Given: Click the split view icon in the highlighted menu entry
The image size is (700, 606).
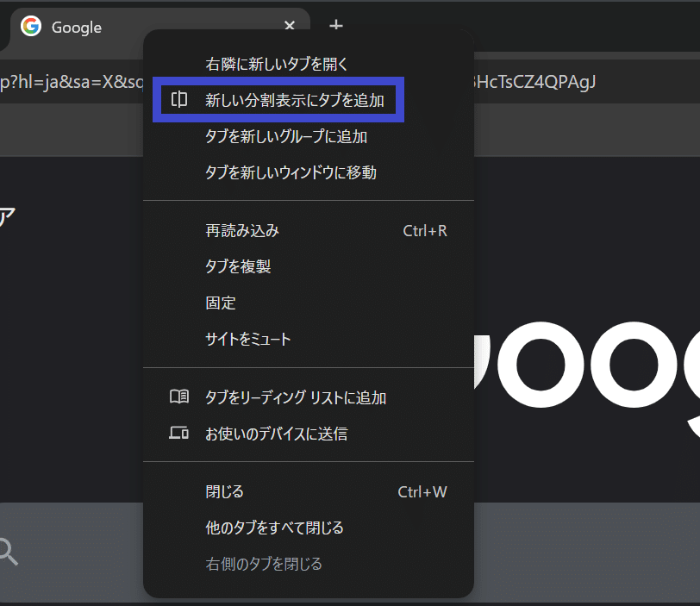Looking at the screenshot, I should pyautogui.click(x=178, y=99).
